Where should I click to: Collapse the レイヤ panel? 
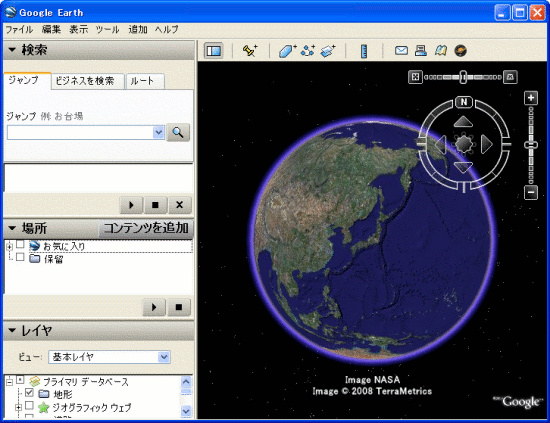click(x=12, y=330)
